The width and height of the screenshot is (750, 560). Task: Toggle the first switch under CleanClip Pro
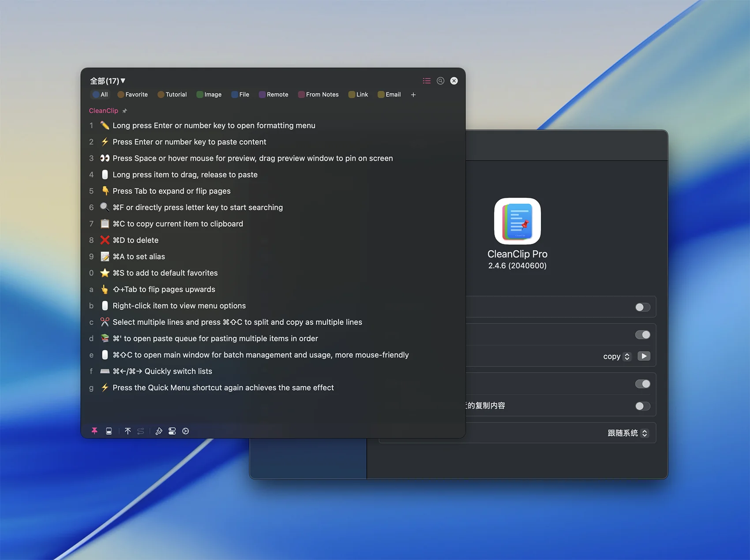(642, 307)
